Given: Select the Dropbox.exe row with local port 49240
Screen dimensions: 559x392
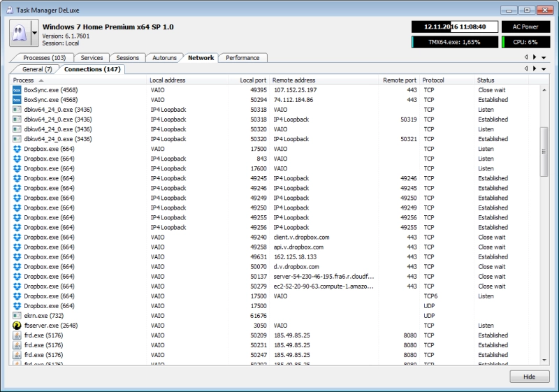Looking at the screenshot, I should click(x=275, y=238).
